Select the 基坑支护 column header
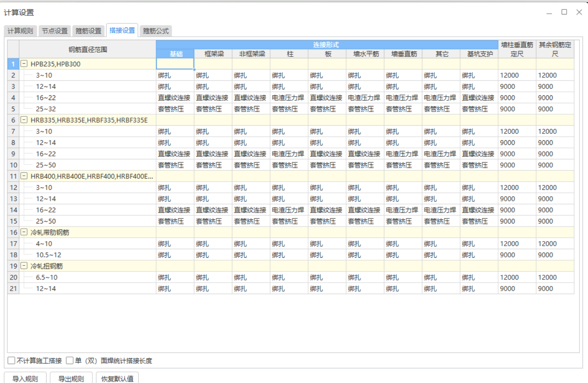The height and width of the screenshot is (383, 588). (x=479, y=54)
